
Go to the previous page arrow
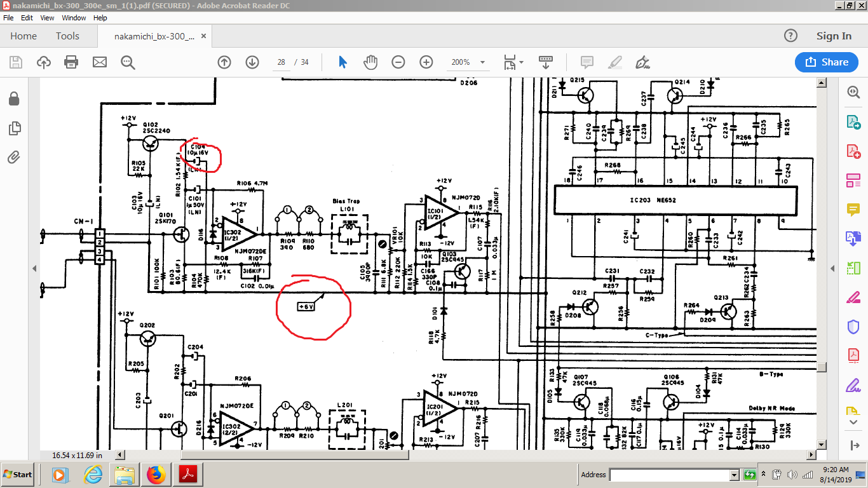click(x=224, y=62)
